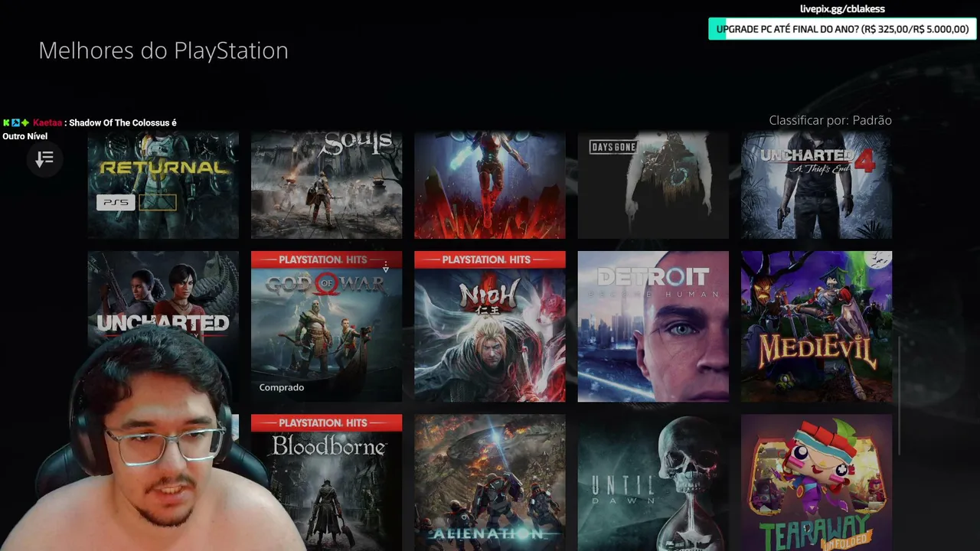This screenshot has width=980, height=551.
Task: Click the PlayStation Hits banner on Bloodborne
Action: tap(326, 422)
